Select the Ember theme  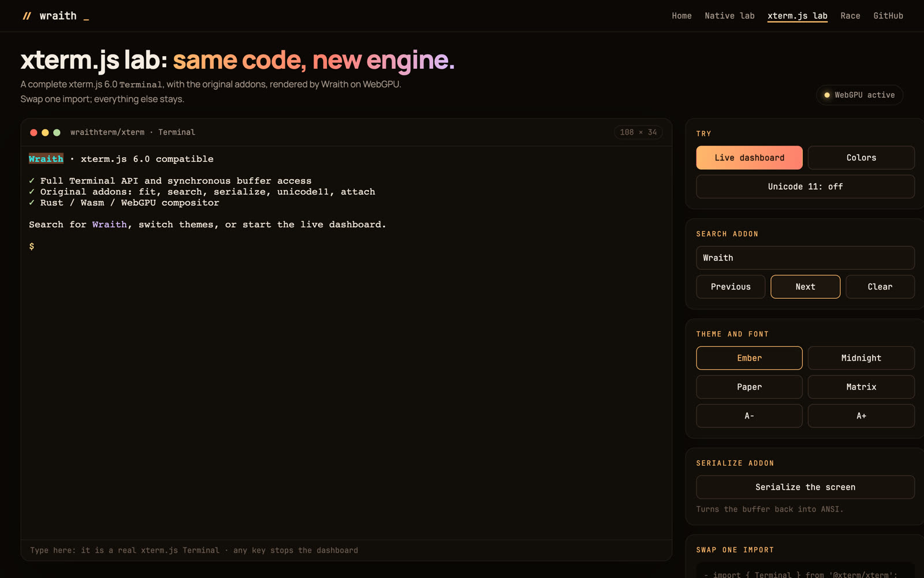(x=749, y=358)
